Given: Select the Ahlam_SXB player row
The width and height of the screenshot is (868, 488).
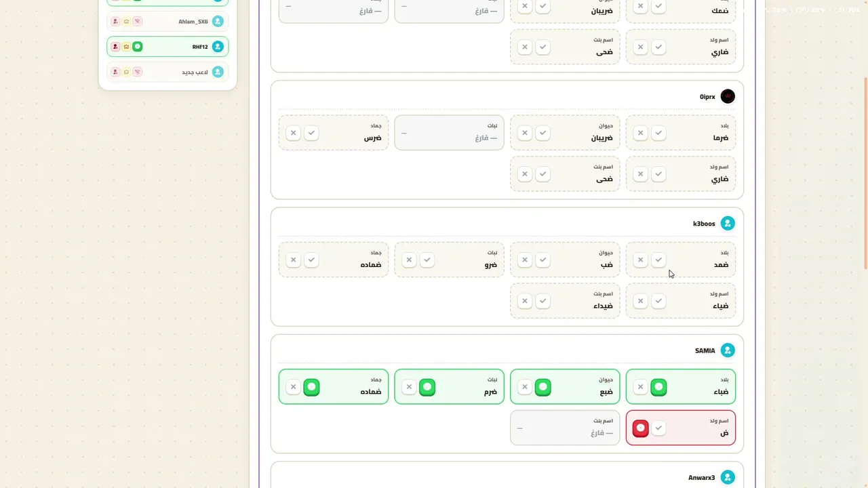Looking at the screenshot, I should 167,22.
